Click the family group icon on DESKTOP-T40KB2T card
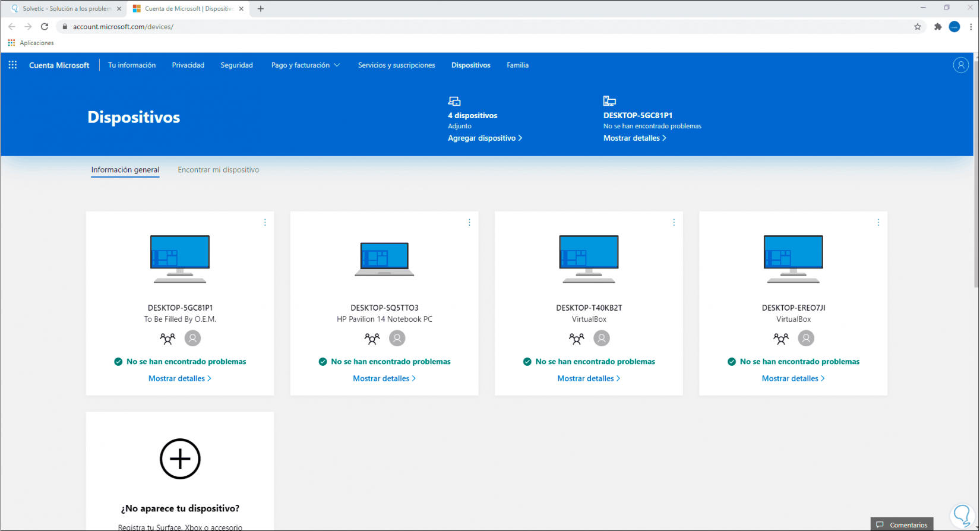This screenshot has width=980, height=531. point(577,339)
